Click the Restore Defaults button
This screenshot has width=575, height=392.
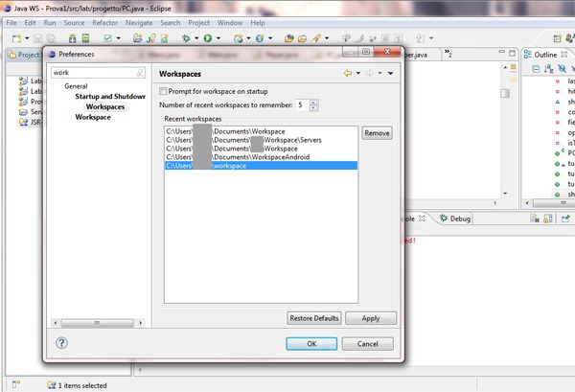click(x=314, y=318)
